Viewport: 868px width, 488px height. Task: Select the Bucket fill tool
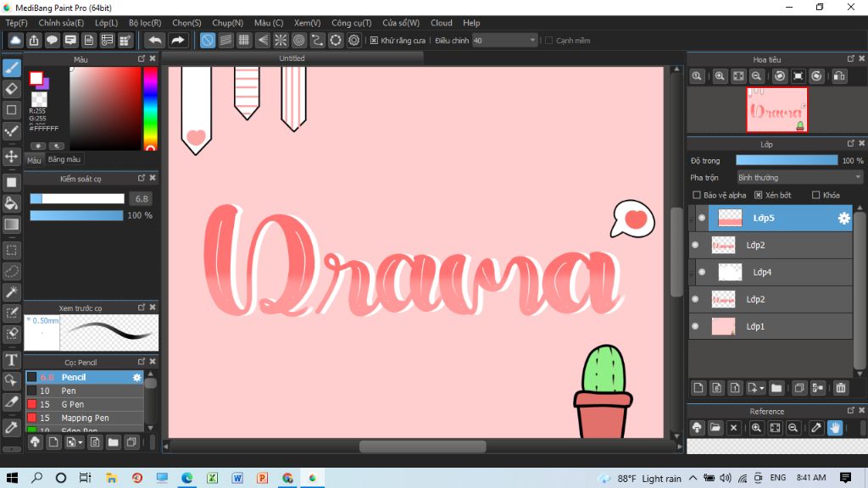tap(12, 203)
